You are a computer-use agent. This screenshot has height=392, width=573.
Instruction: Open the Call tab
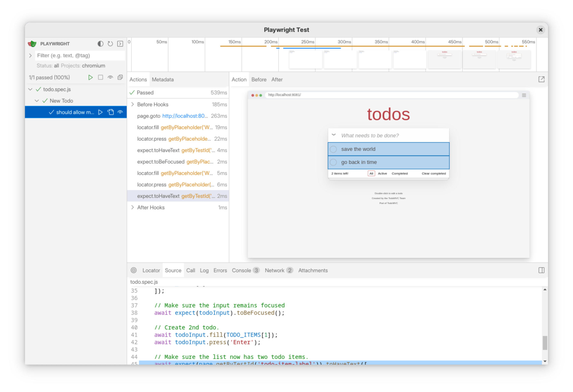click(191, 270)
